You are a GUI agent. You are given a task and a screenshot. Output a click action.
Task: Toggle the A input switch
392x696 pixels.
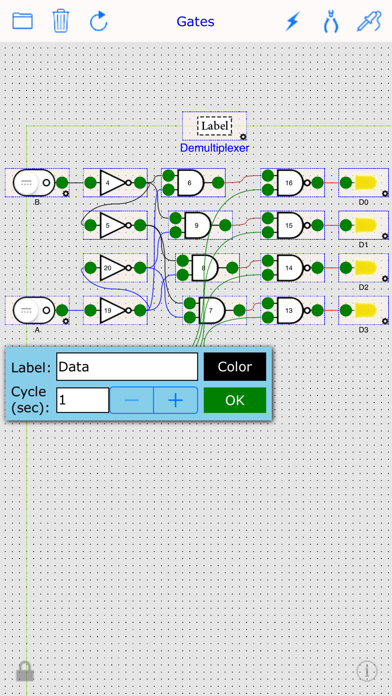coord(34,310)
